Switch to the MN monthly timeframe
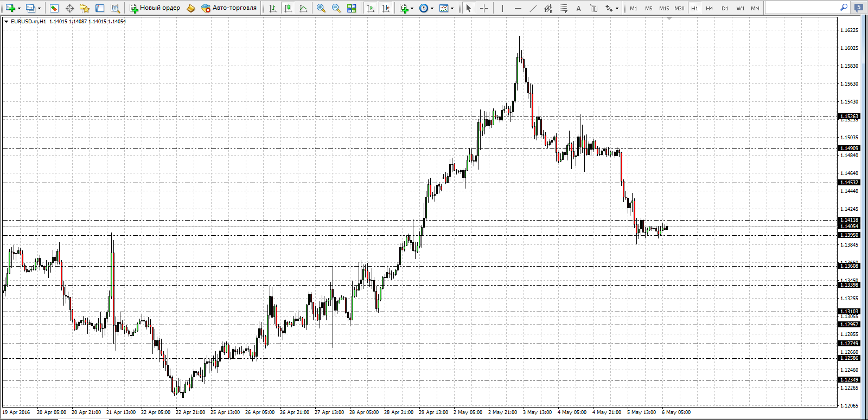The height and width of the screenshot is (420, 868). pyautogui.click(x=755, y=8)
